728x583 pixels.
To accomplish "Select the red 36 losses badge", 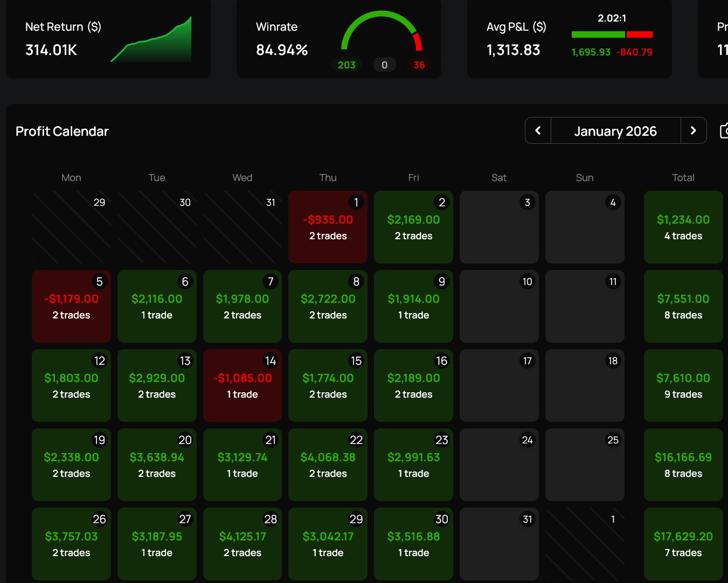I will point(419,65).
